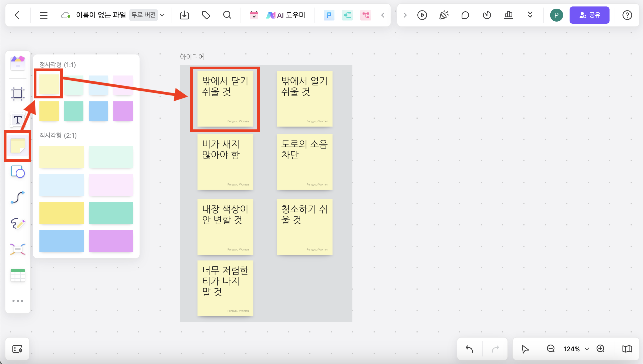Pick the teal rectangular 2:1 sticky note
Screen dimensions: 643x364
coord(111,213)
